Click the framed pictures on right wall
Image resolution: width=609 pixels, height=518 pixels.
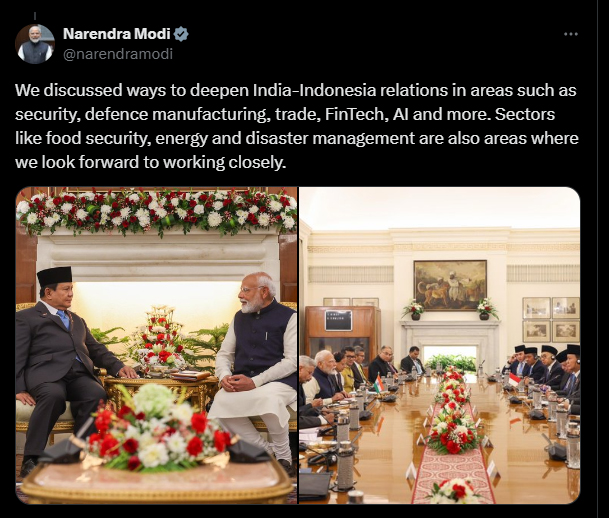[551, 319]
